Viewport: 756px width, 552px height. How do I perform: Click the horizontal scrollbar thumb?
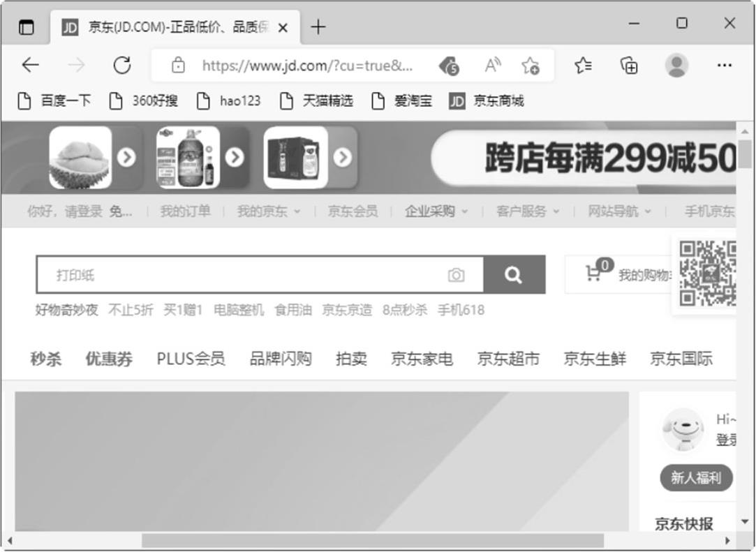[x=373, y=540]
